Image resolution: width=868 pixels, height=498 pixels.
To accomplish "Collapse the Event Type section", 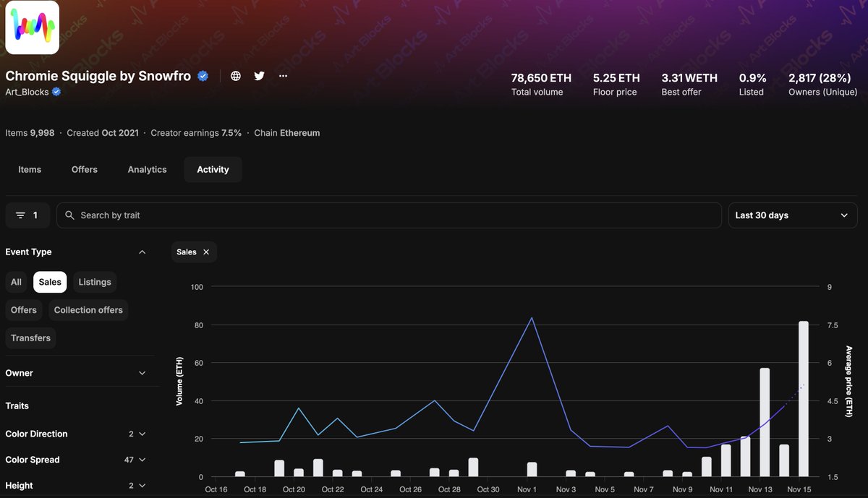I will click(142, 252).
